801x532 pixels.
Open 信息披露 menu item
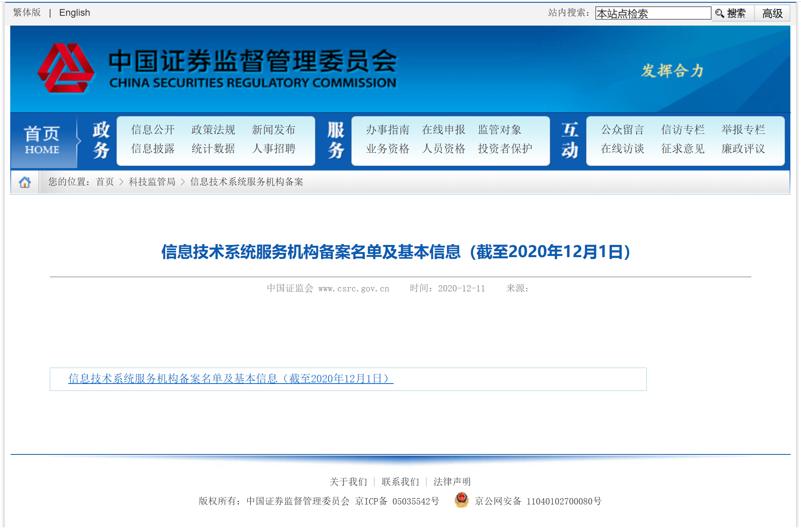coord(153,148)
